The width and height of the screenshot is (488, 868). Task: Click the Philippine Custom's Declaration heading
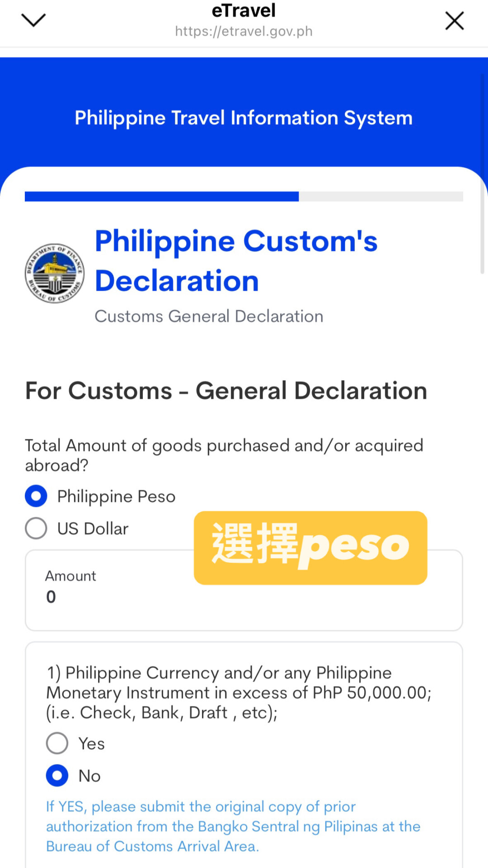[236, 261]
